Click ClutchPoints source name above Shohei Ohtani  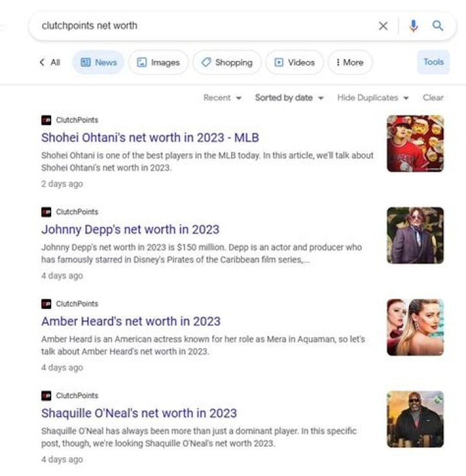pos(77,120)
